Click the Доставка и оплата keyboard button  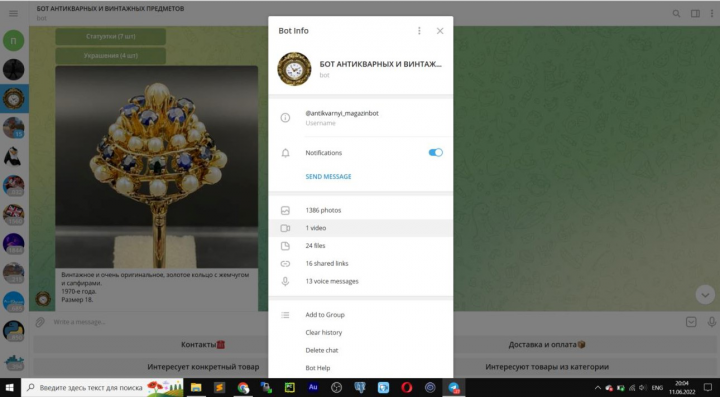point(547,345)
